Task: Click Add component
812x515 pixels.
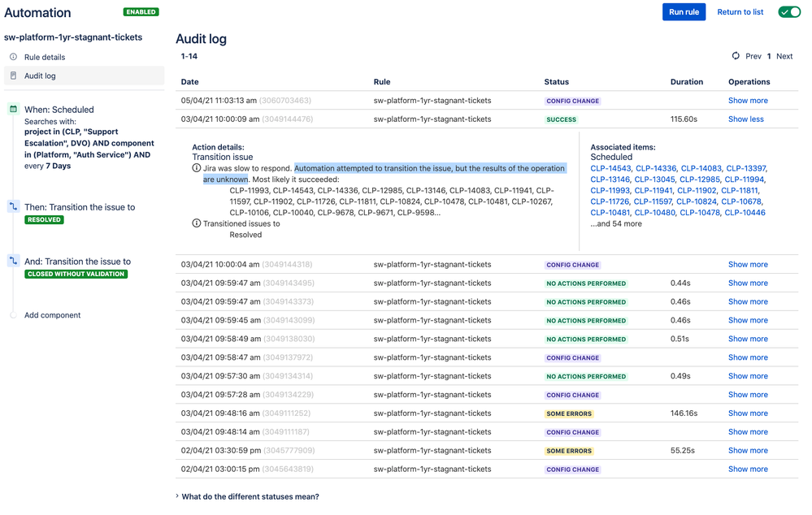Action: [x=52, y=315]
